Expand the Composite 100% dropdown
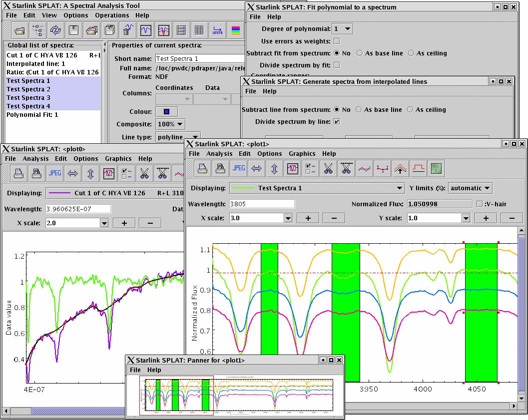This screenshot has height=420, width=528. [x=170, y=124]
